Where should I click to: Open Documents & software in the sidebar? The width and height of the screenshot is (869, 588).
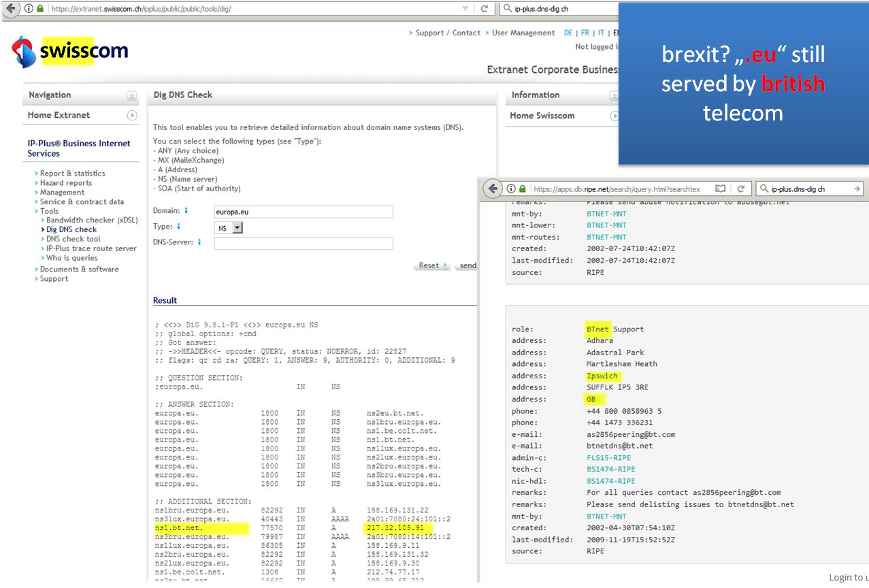pos(79,269)
